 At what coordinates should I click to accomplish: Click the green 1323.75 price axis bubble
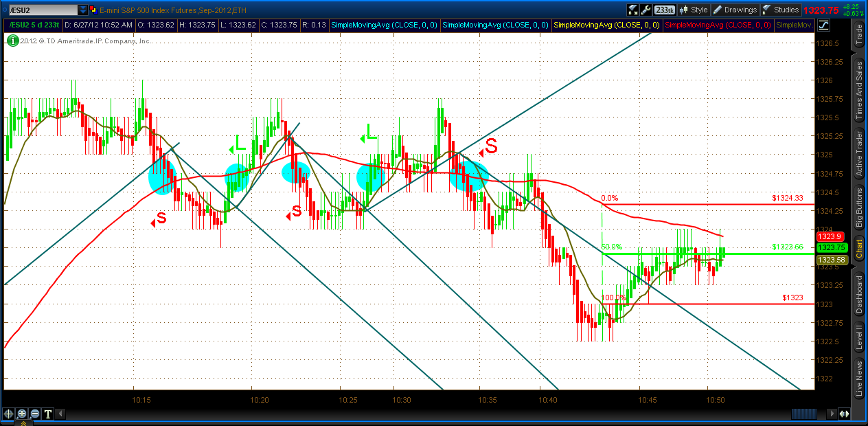tap(832, 247)
